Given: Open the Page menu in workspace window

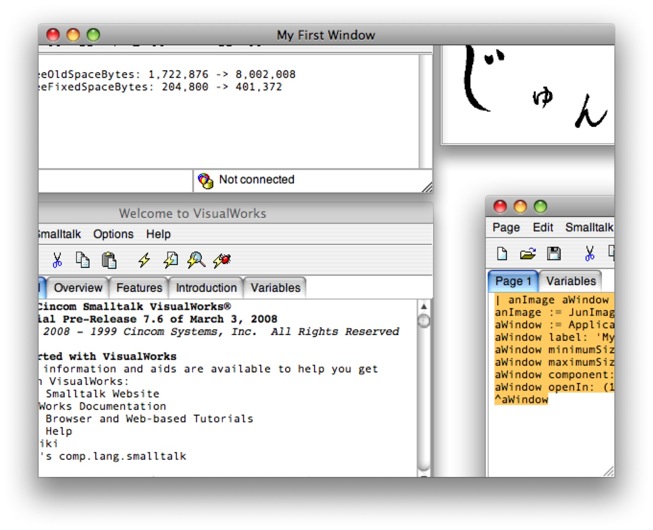Looking at the screenshot, I should coord(506,227).
